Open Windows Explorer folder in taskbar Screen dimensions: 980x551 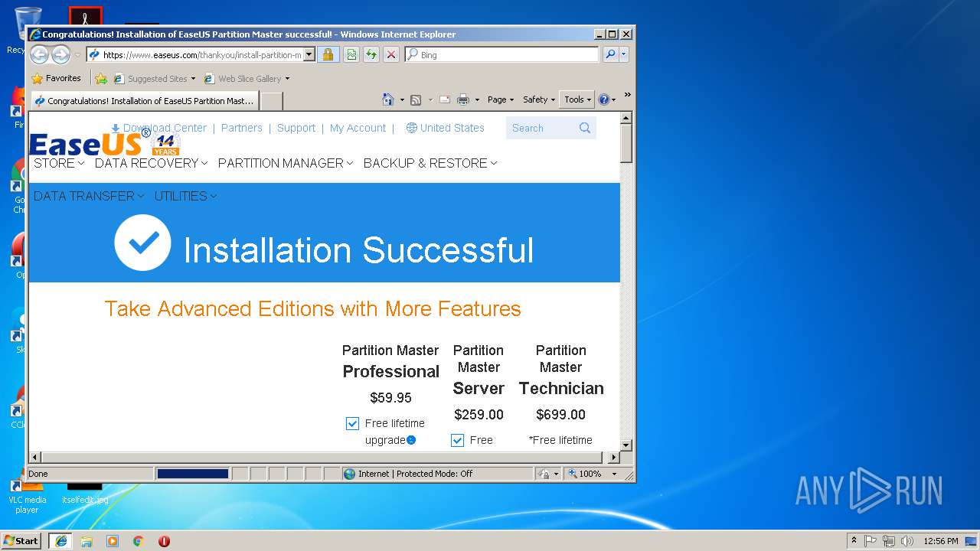pos(87,541)
